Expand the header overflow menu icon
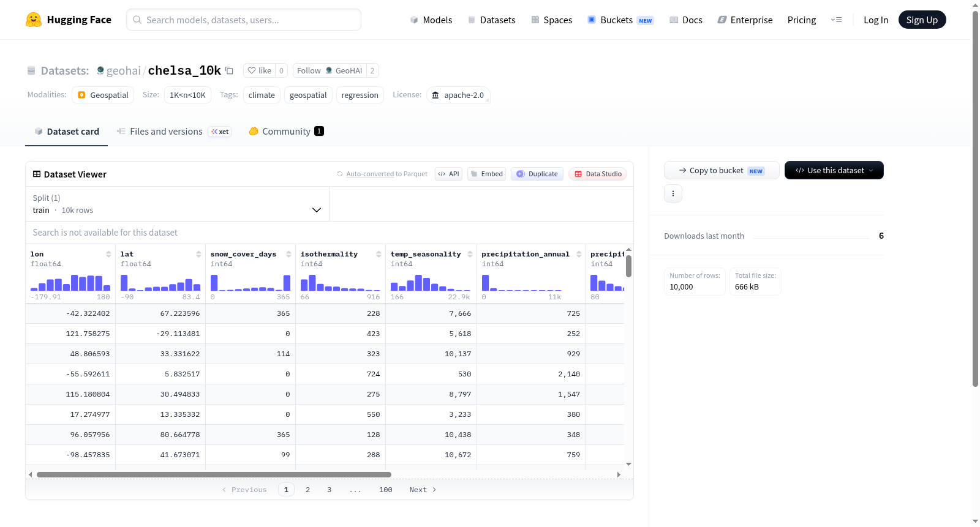 tap(836, 20)
